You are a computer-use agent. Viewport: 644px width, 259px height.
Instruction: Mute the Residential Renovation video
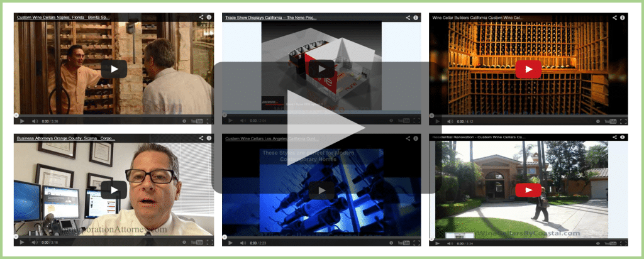click(x=450, y=243)
